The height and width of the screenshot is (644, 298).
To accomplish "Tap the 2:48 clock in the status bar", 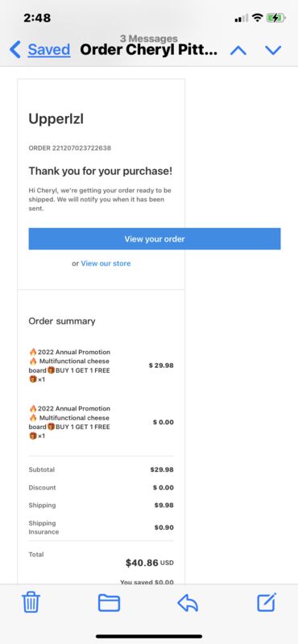I will point(37,18).
